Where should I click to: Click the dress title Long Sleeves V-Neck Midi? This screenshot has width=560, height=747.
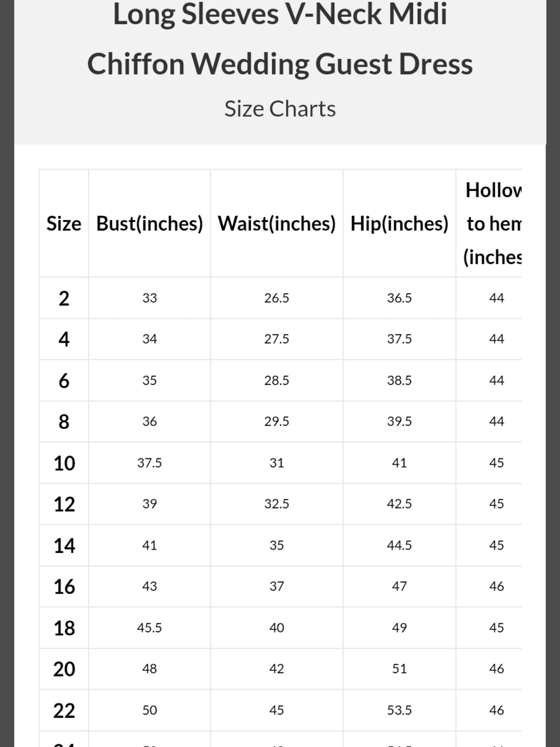click(x=280, y=14)
